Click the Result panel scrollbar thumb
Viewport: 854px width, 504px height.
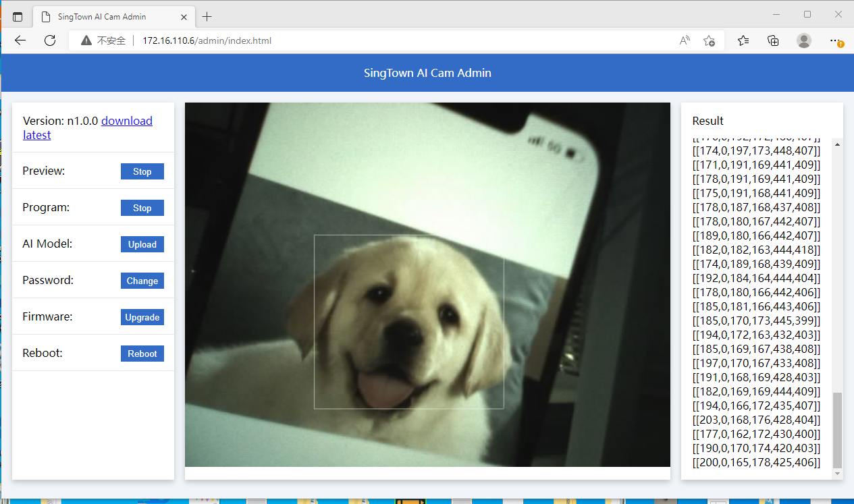pos(837,429)
